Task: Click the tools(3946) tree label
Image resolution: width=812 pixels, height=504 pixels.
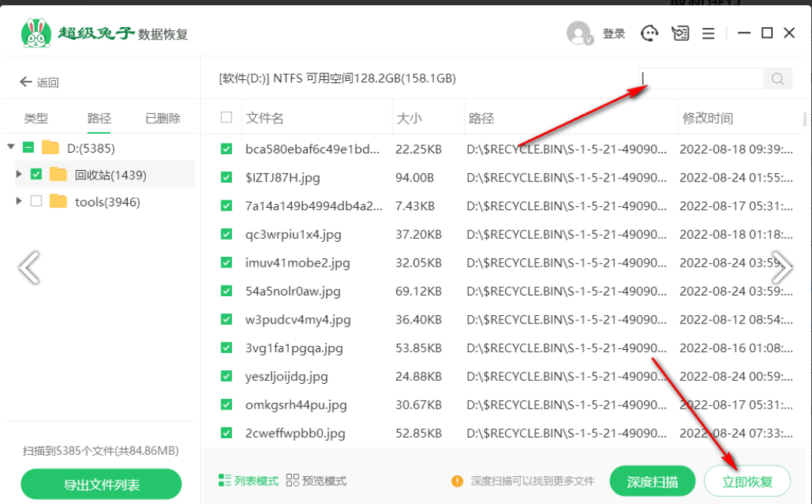Action: (107, 202)
